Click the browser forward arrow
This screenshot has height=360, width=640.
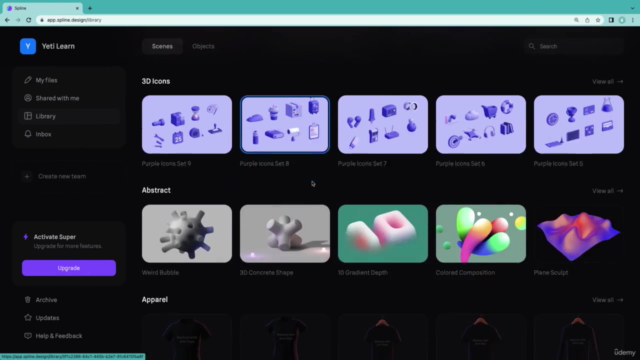point(18,20)
